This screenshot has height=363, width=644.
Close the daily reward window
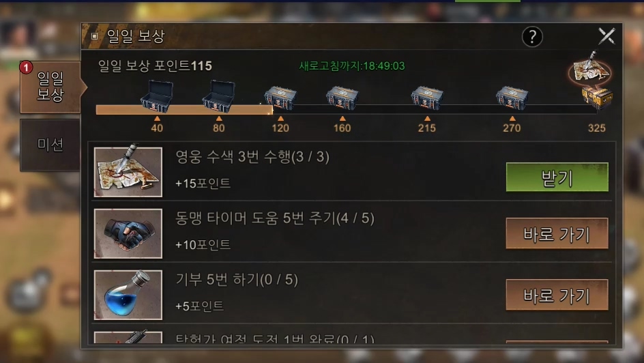606,36
